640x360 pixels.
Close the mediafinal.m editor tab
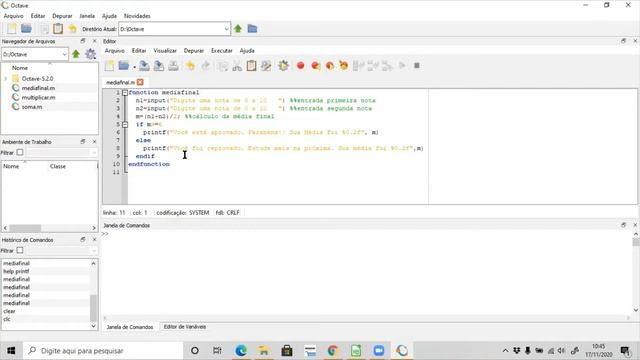(x=140, y=82)
